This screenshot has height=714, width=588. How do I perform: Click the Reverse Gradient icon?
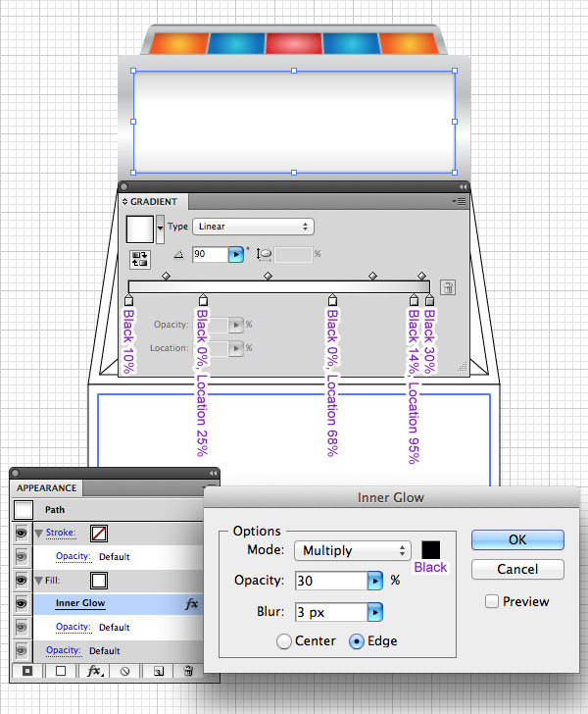pyautogui.click(x=140, y=260)
